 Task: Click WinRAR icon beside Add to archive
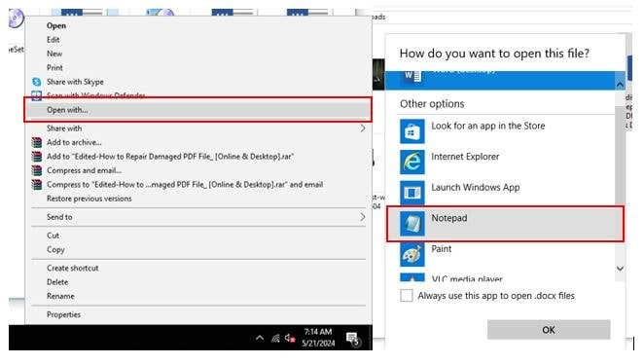pyautogui.click(x=37, y=142)
